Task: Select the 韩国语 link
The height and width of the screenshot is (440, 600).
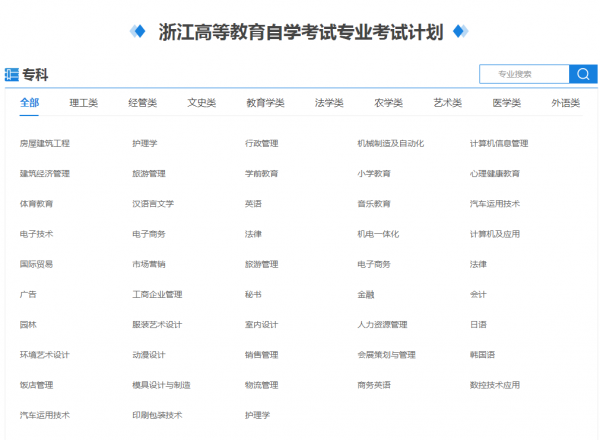Action: (x=483, y=355)
